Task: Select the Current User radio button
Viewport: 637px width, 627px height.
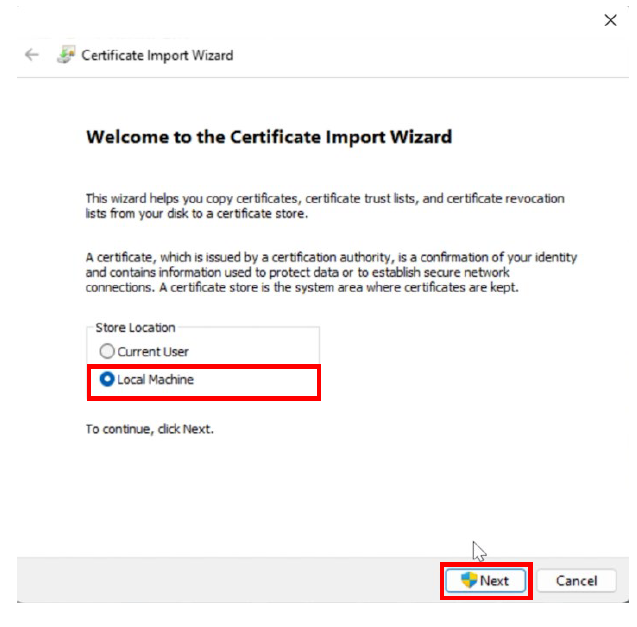Action: [107, 352]
